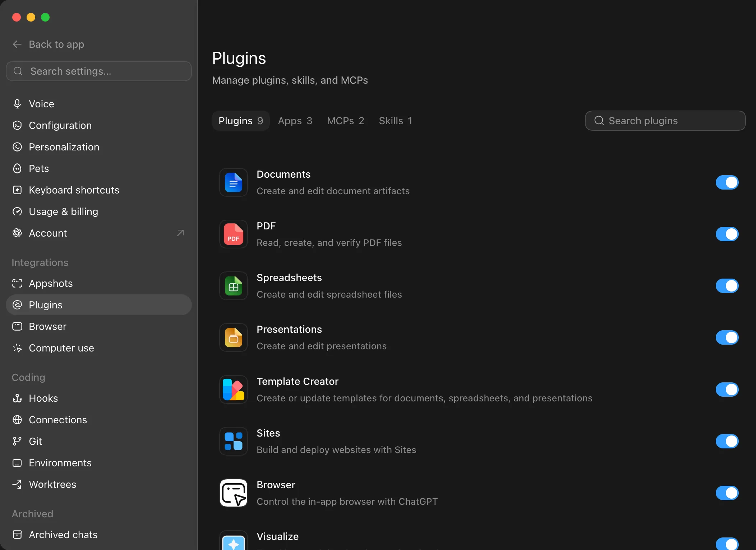756x550 pixels.
Task: Click "Read, create, and verify PDF files" text
Action: (329, 243)
